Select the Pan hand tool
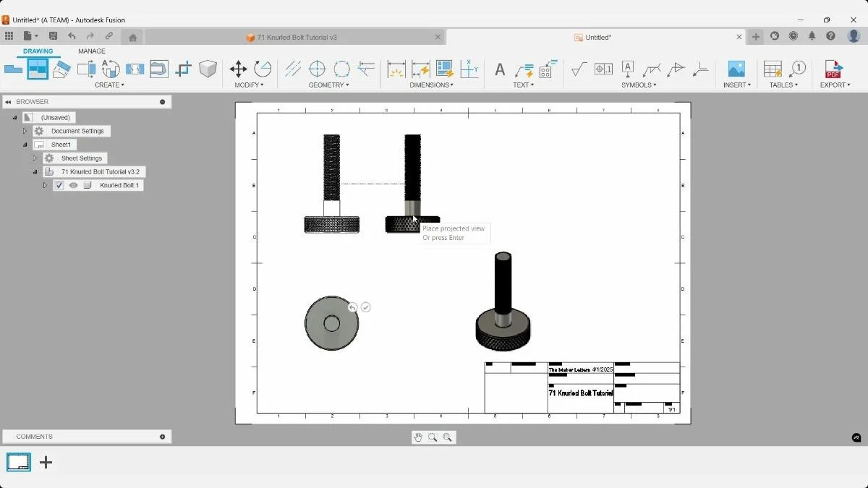 pyautogui.click(x=417, y=437)
